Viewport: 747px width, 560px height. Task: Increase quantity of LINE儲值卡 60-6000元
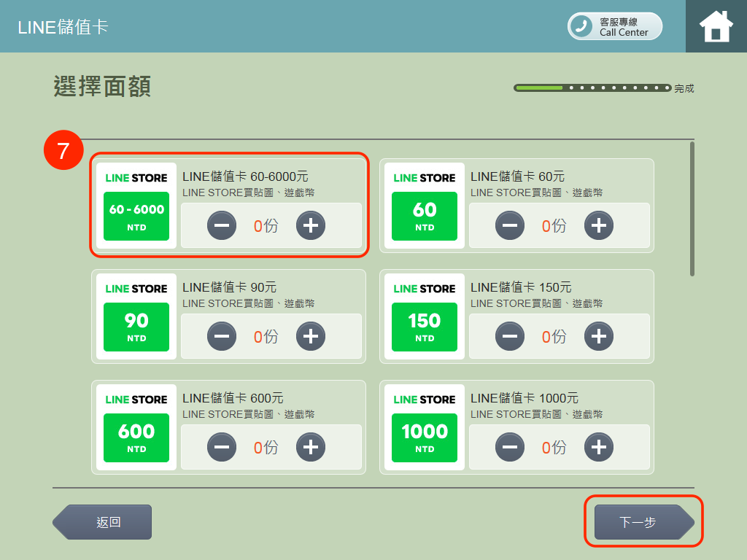[311, 225]
